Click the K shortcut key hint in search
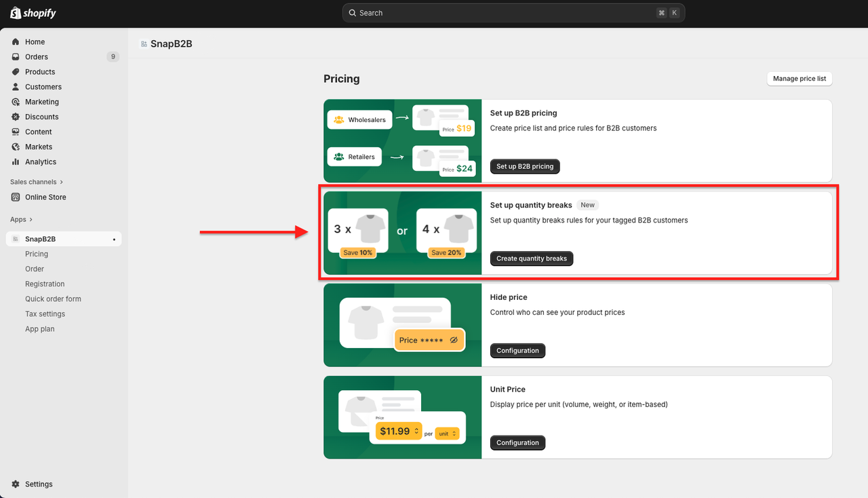 [675, 13]
